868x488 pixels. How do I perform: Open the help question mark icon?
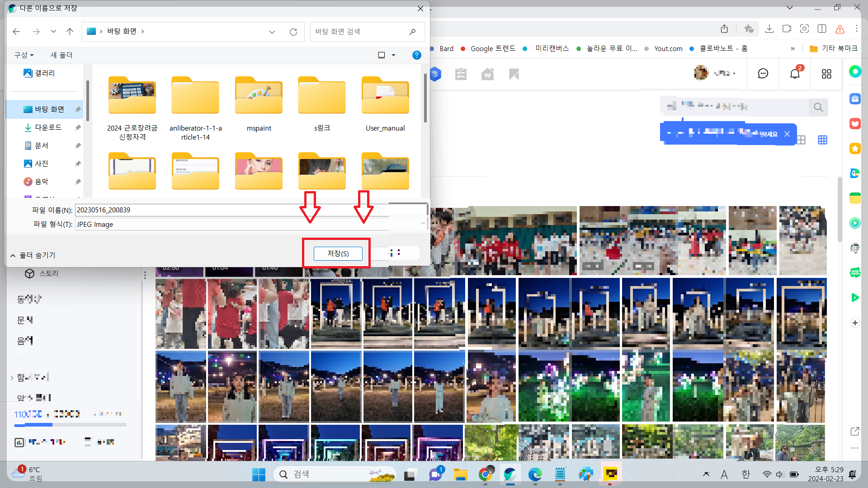click(x=416, y=55)
